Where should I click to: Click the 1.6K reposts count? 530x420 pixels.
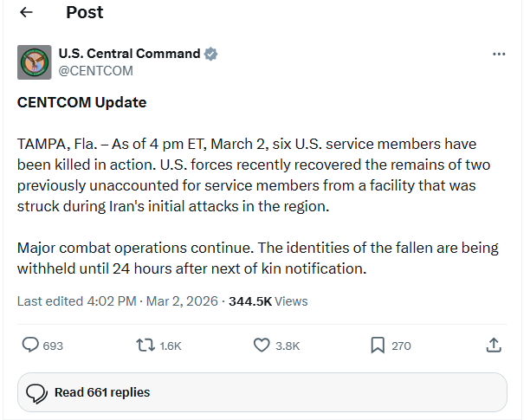(x=171, y=346)
